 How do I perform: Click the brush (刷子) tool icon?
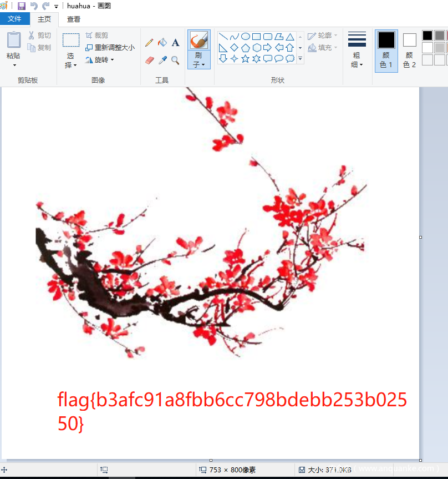pyautogui.click(x=198, y=41)
